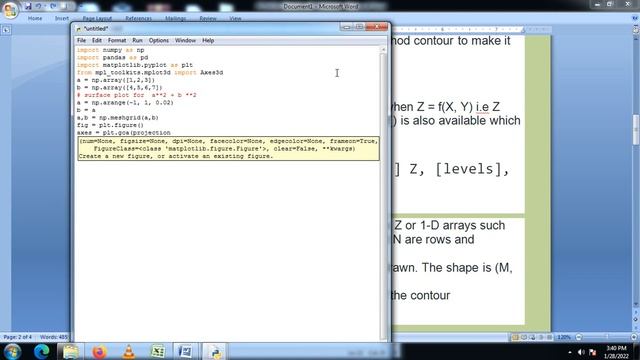Click Zoom In plus button in Word
Screen dimensions: 640x360
tap(634, 337)
